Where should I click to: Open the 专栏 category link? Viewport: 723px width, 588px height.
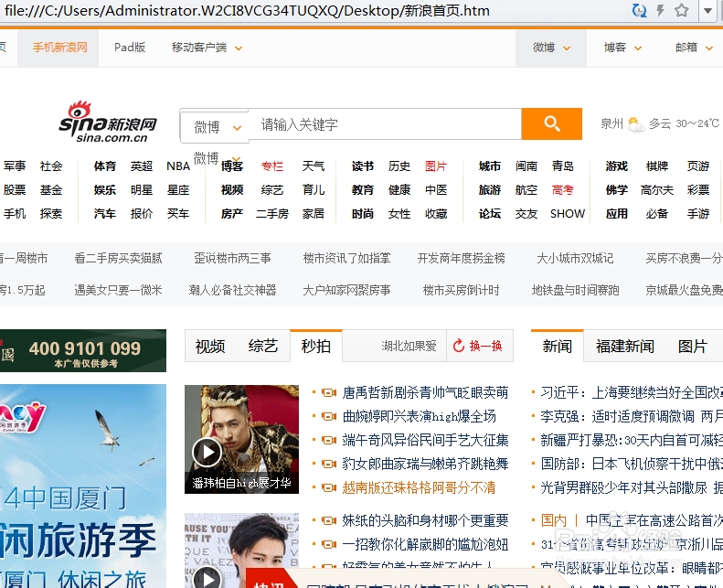[272, 166]
